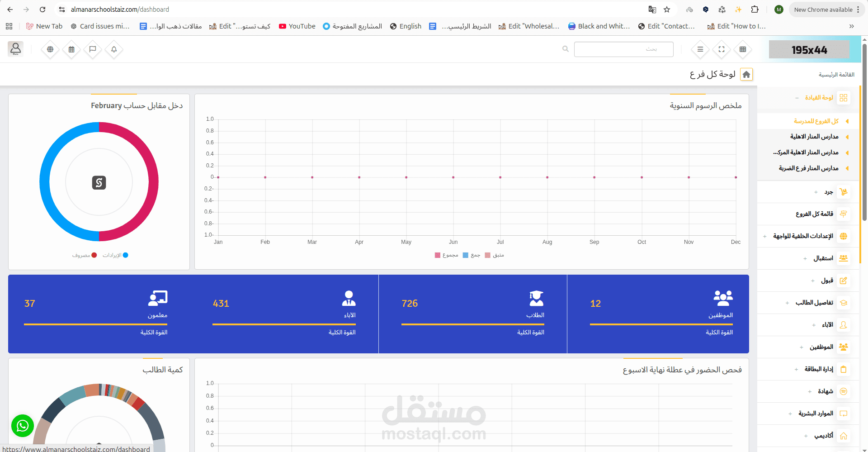The width and height of the screenshot is (868, 452).
Task: Click the 431 parents count
Action: [x=221, y=304]
